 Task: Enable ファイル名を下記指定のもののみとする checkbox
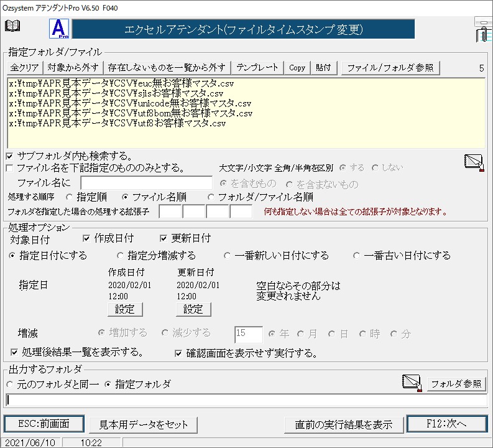(x=10, y=168)
